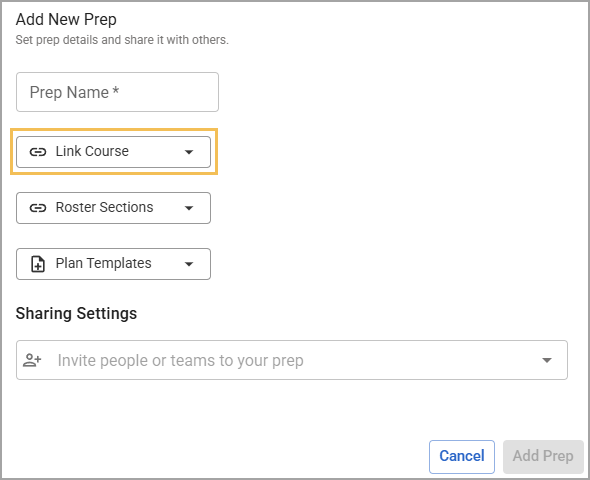Open the Plan Templates selector
The image size is (590, 480).
coord(113,264)
